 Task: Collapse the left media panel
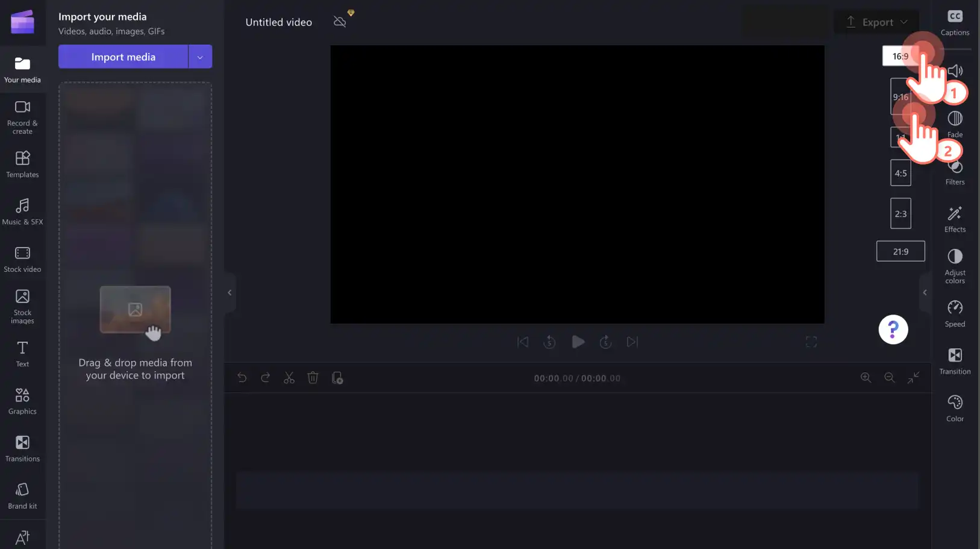229,292
